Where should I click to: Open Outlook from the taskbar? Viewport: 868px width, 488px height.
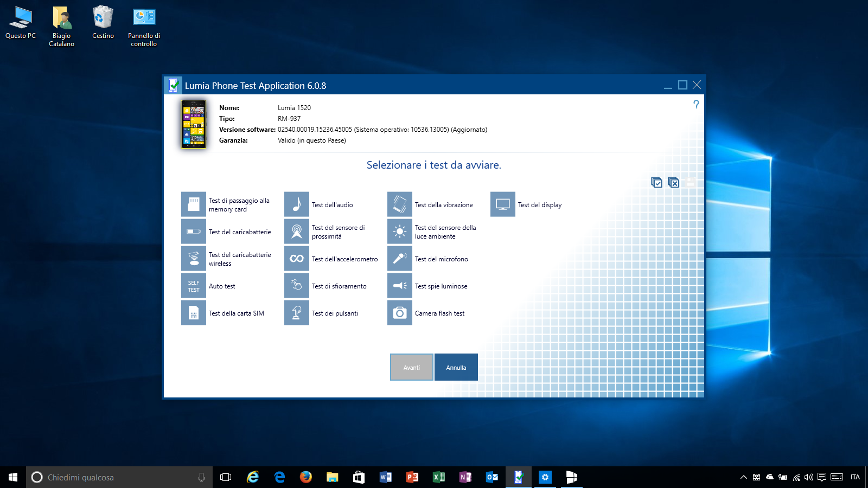coord(492,477)
